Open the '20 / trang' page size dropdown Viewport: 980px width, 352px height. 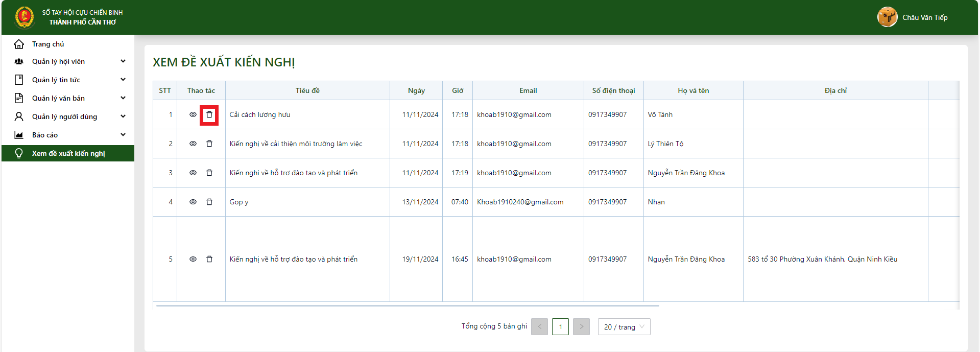pyautogui.click(x=624, y=327)
